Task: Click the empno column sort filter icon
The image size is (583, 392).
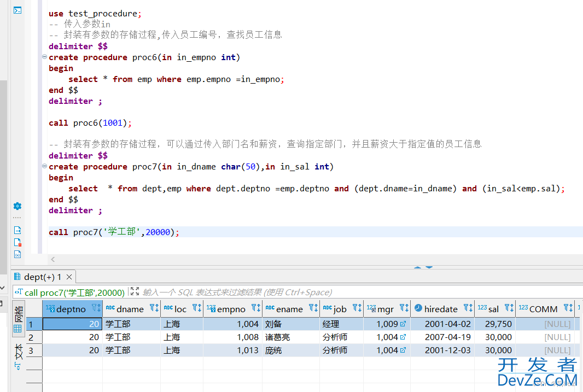Action: click(x=256, y=308)
